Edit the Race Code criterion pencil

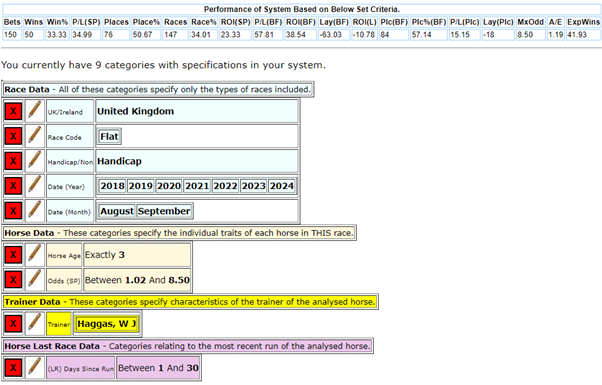pyautogui.click(x=35, y=136)
